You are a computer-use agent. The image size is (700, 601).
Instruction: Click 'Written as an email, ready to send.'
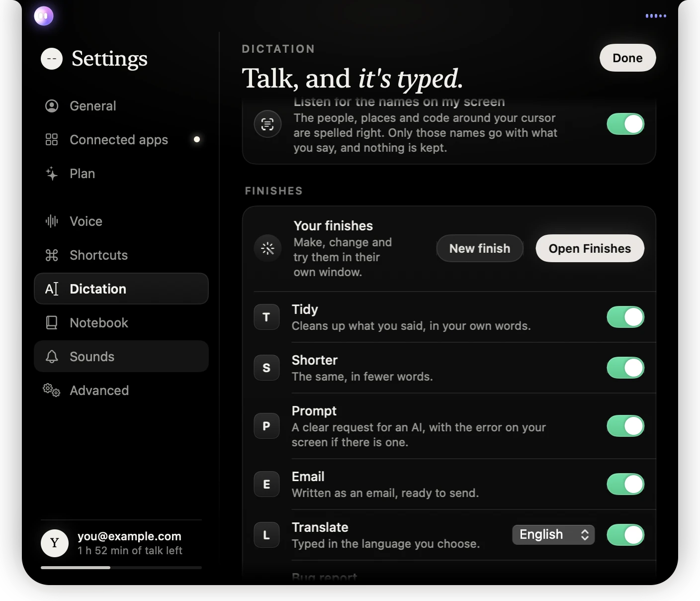click(385, 493)
